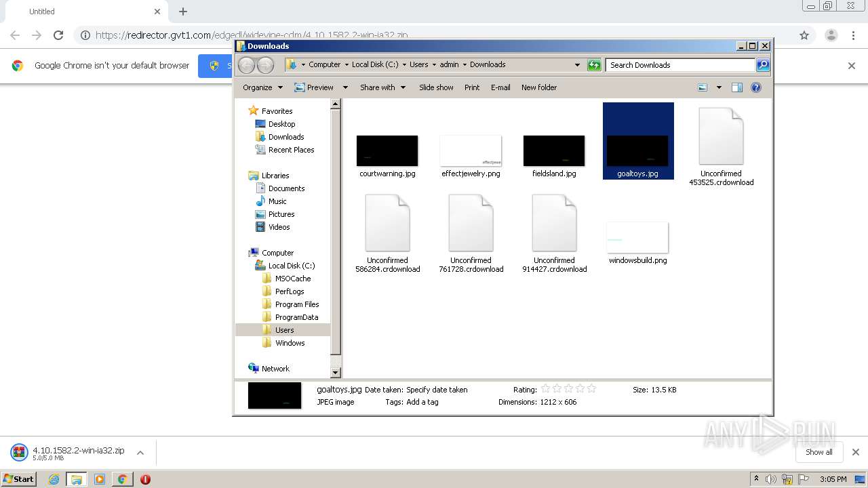Click E-mail in Explorer toolbar

500,87
